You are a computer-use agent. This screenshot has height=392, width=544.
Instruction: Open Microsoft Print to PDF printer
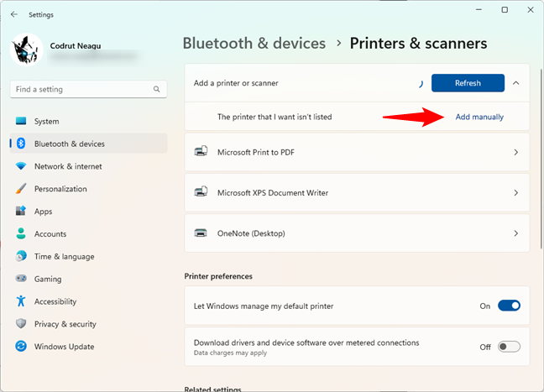click(357, 152)
